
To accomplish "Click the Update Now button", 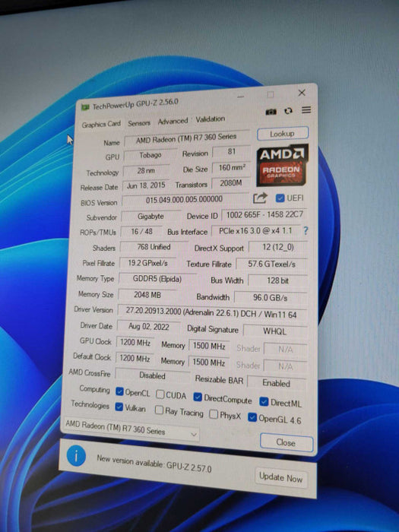I will tap(281, 478).
